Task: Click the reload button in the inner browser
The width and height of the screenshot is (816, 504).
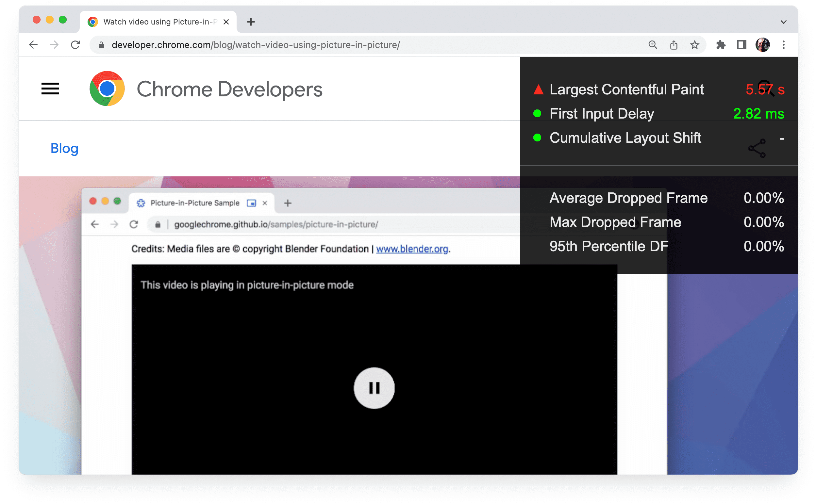Action: coord(135,224)
